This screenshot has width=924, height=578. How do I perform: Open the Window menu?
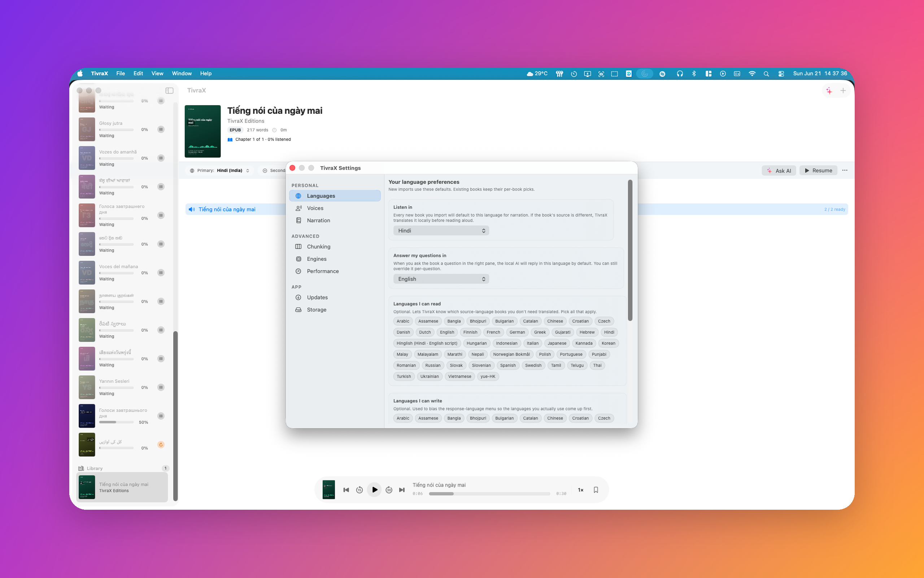(182, 73)
